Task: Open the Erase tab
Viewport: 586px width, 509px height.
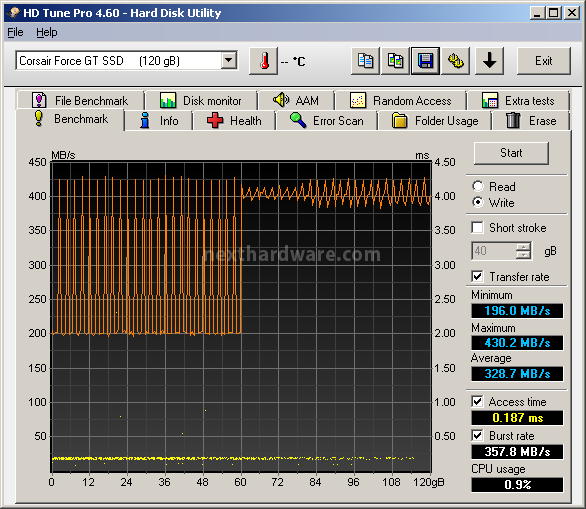Action: click(531, 121)
